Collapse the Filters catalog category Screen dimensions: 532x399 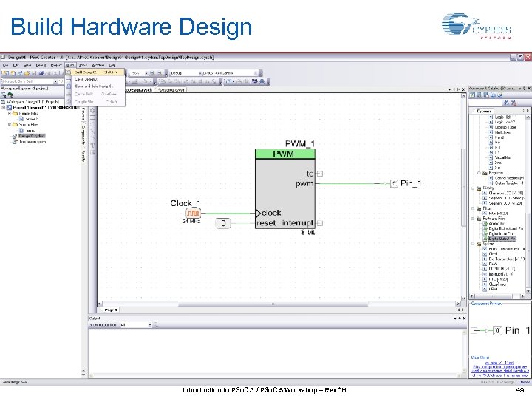(474, 208)
